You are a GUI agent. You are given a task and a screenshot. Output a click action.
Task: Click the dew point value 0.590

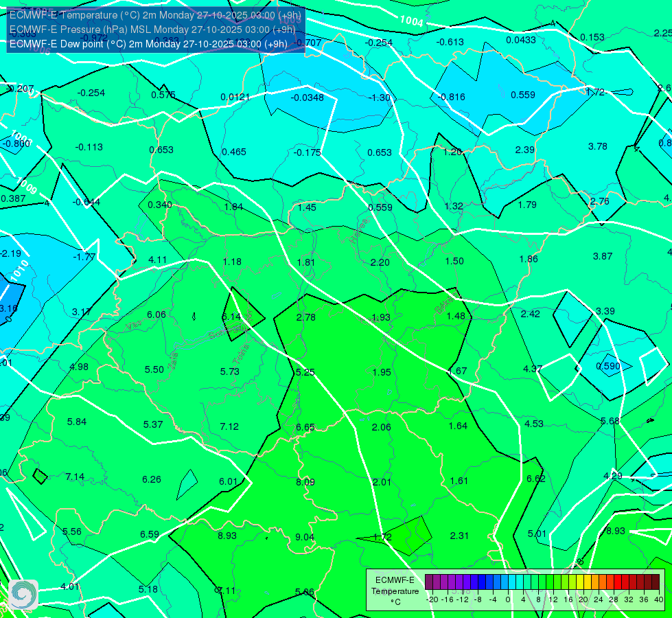608,366
